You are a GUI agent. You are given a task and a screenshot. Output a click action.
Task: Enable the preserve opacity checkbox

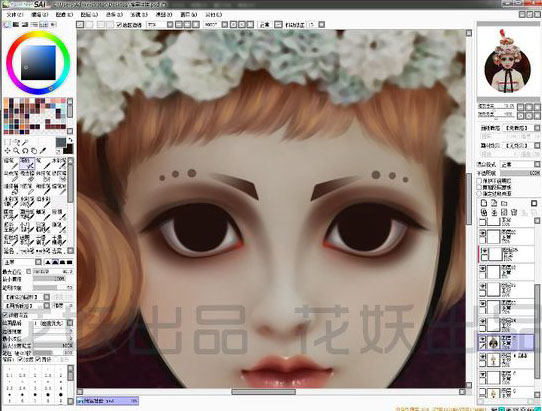pos(479,181)
